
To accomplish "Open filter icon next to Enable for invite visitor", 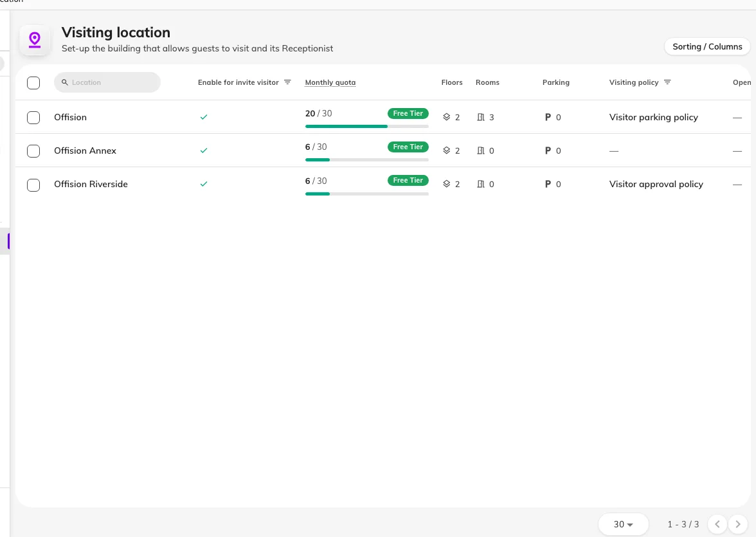I will pos(287,82).
